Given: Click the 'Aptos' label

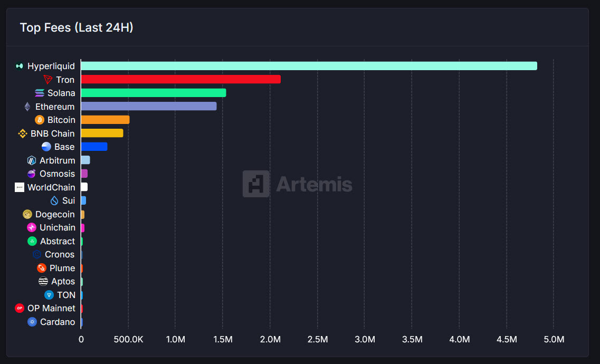Looking at the screenshot, I should click(63, 281).
